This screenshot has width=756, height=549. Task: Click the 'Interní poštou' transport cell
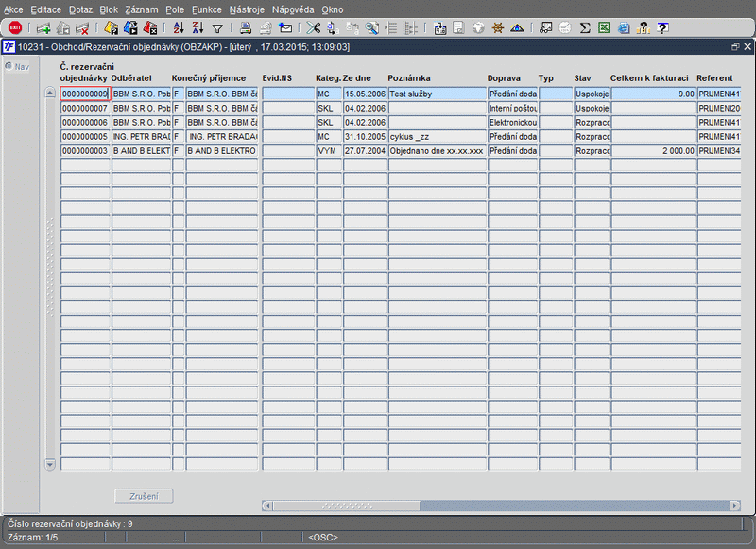pos(513,108)
